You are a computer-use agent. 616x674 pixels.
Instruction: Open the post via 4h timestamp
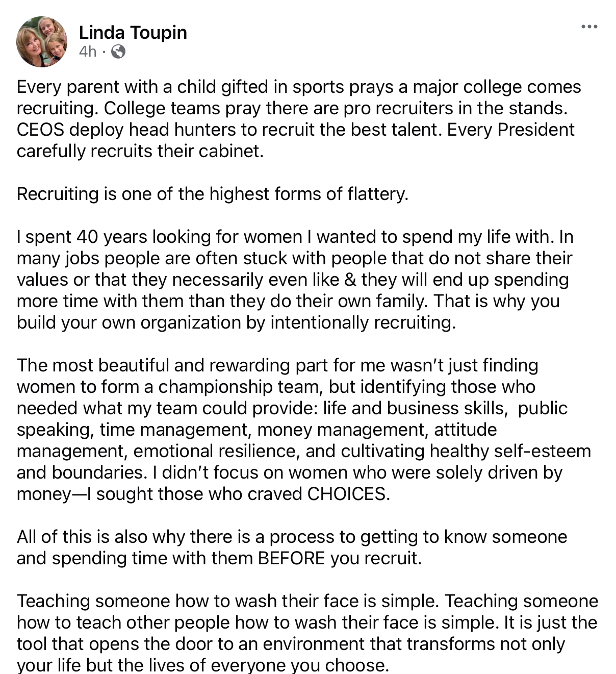click(87, 52)
